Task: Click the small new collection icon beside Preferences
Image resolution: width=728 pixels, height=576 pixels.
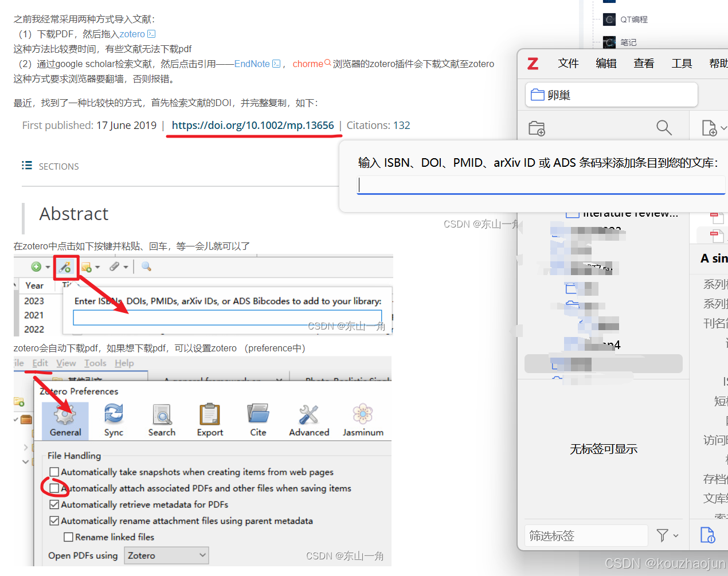Action: pyautogui.click(x=19, y=402)
